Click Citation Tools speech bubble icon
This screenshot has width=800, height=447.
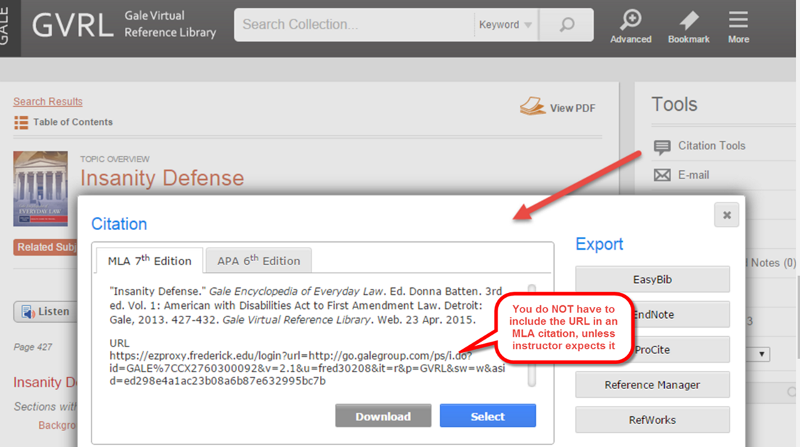point(662,147)
